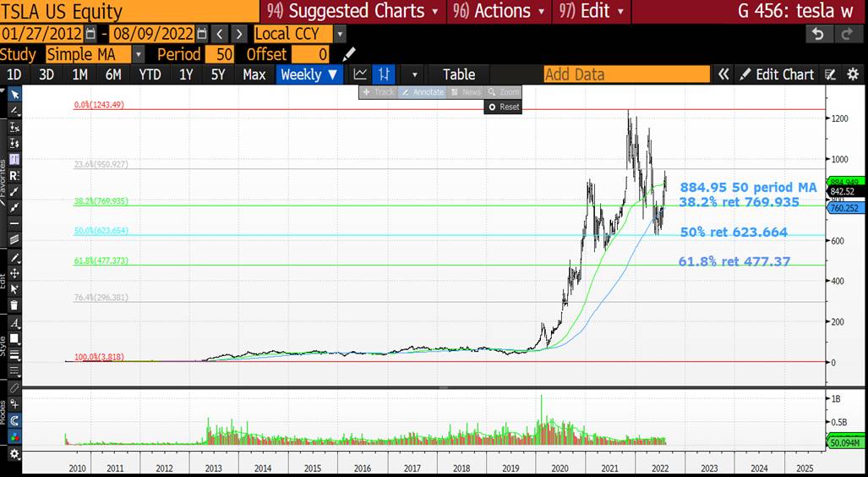The height and width of the screenshot is (477, 868).
Task: Expand the Simple MA study dropdown arrow
Action: tap(139, 54)
